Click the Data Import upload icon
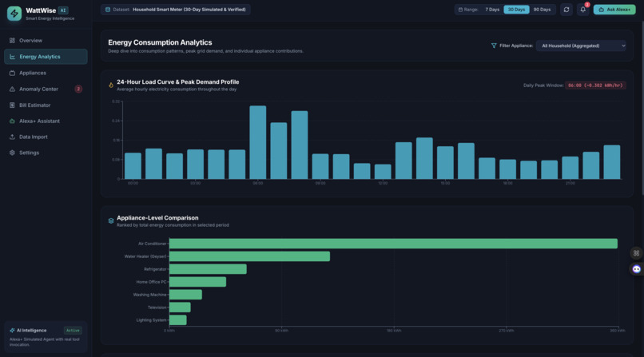This screenshot has height=357, width=644. [x=12, y=137]
